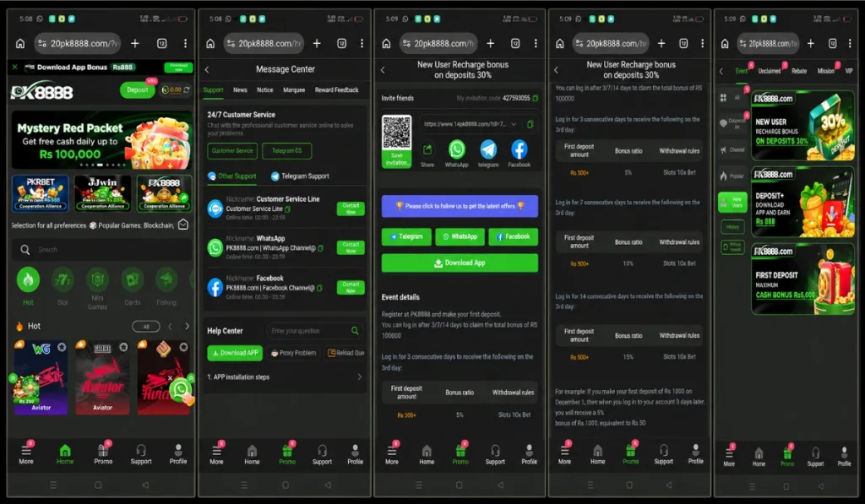Show previous Hot games with left arrow
Image resolution: width=865 pixels, height=504 pixels.
tap(170, 327)
